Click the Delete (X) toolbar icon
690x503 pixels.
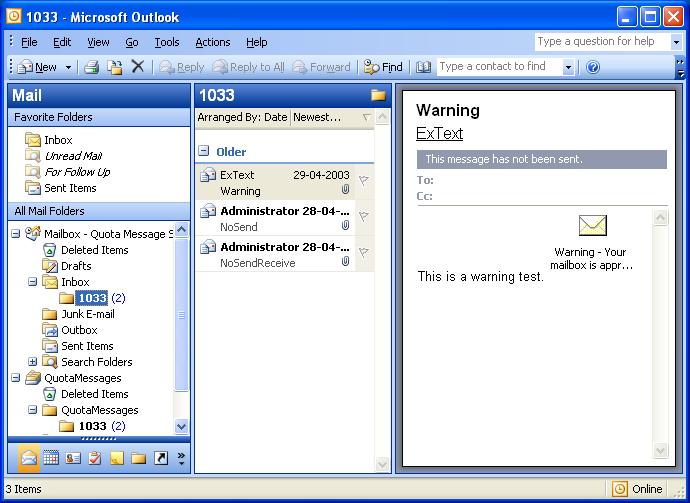138,67
